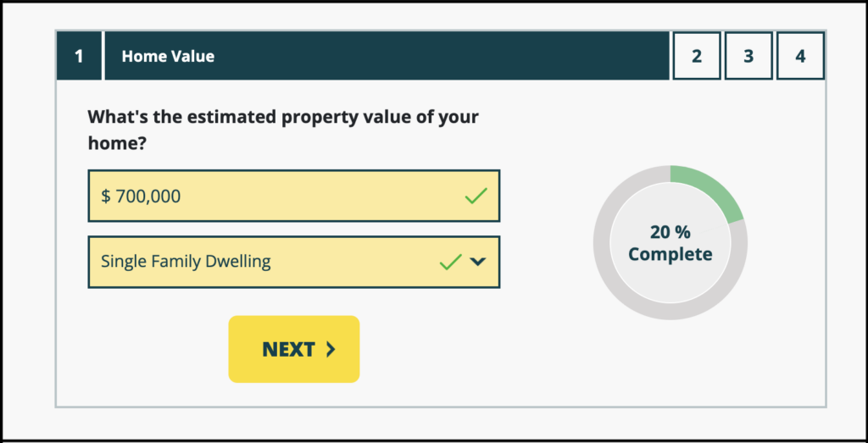Image resolution: width=868 pixels, height=443 pixels.
Task: Select the step 1 number tab
Action: (79, 57)
